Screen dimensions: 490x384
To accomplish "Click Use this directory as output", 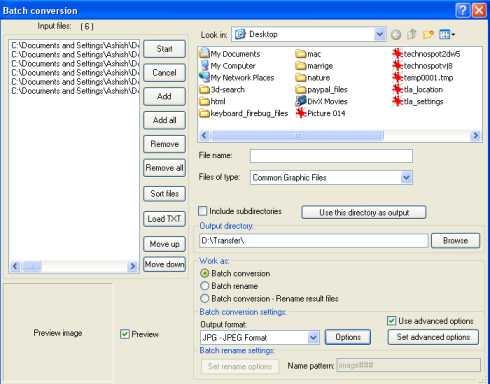I will pos(364,212).
